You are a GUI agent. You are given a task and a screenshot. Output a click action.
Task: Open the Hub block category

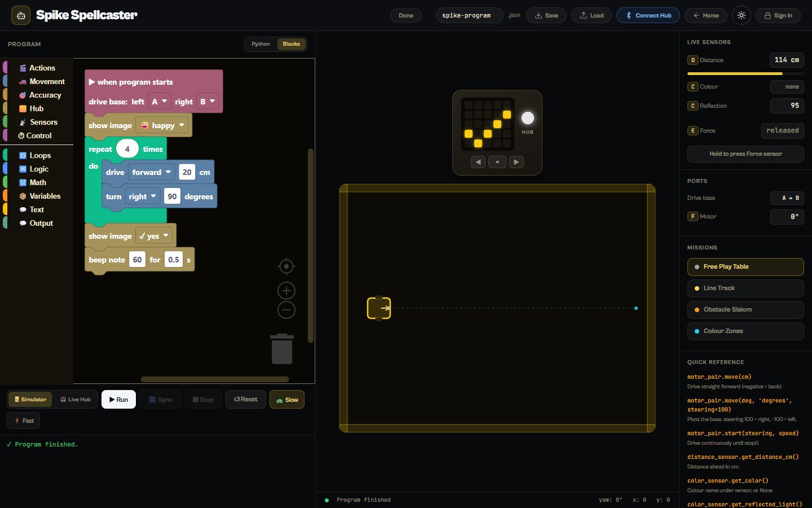point(37,108)
